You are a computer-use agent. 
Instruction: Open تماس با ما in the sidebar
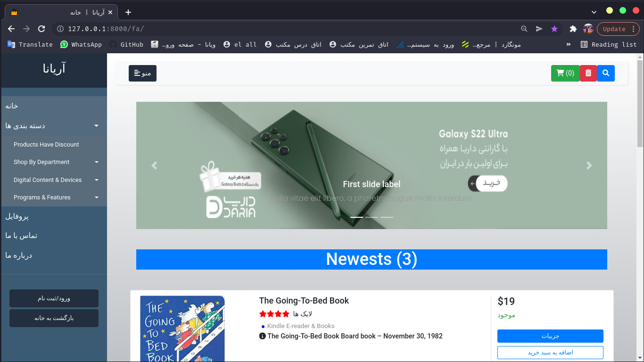pyautogui.click(x=54, y=236)
